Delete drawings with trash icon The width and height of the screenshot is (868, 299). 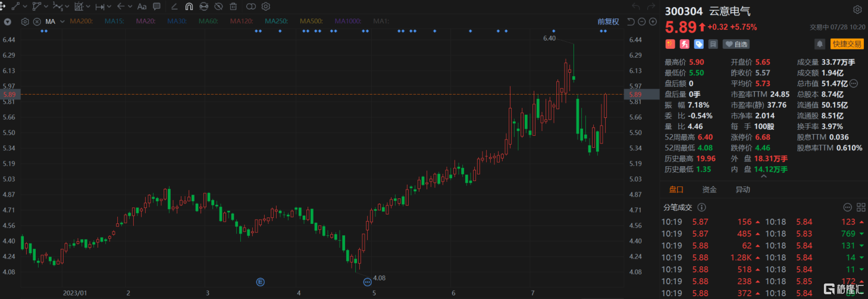[233, 7]
